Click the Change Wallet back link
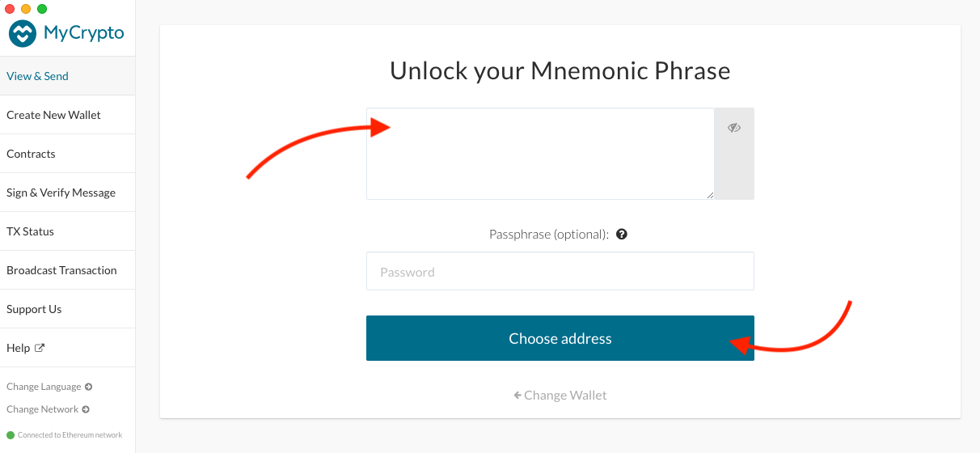Screen dimensions: 980x453 click(560, 396)
